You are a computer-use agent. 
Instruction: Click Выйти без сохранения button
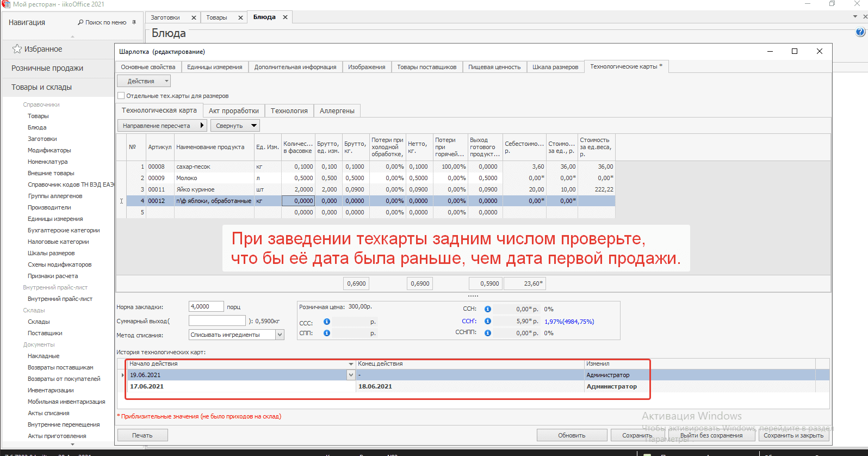click(x=711, y=435)
